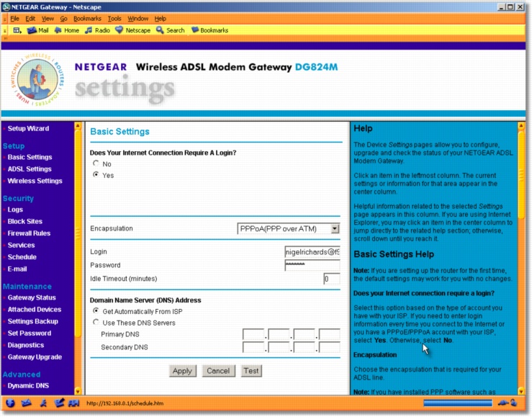Click last octet of Primary DNS
The image size is (532, 417).
(x=330, y=334)
